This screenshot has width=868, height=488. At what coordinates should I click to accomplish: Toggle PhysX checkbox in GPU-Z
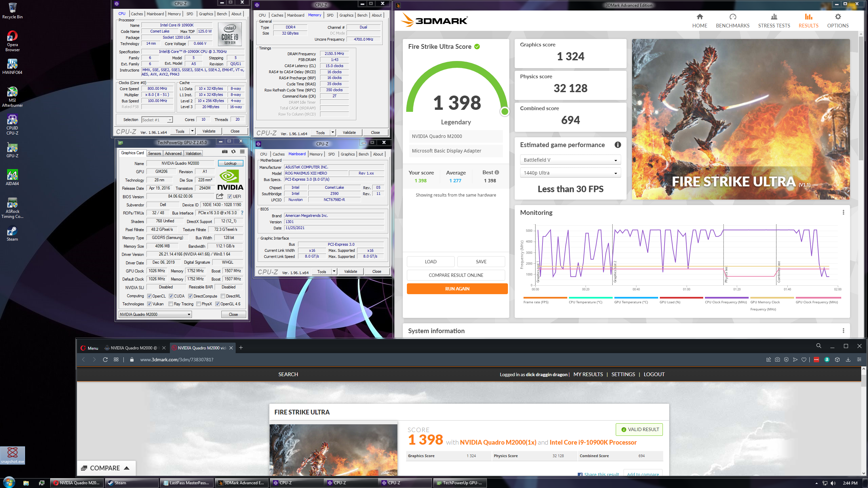tap(198, 304)
